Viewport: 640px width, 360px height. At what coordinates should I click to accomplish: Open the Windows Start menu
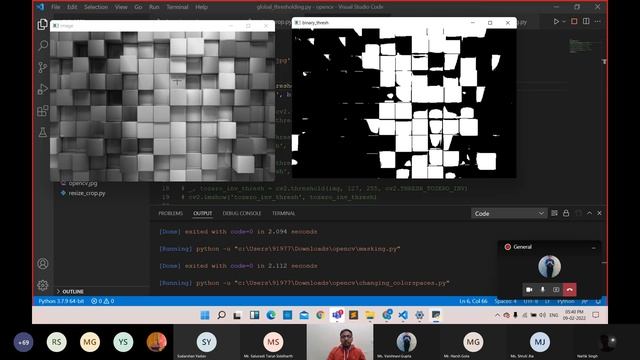205,315
